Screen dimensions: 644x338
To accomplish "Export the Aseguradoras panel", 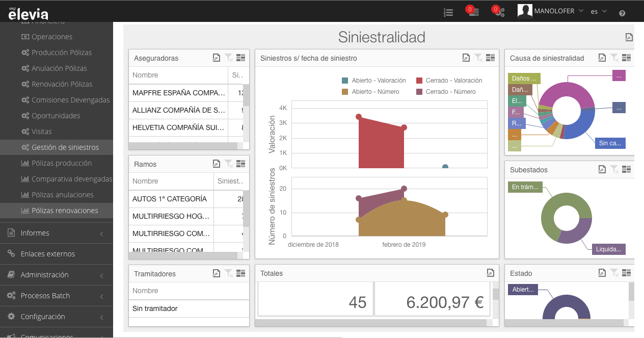I will click(x=217, y=58).
